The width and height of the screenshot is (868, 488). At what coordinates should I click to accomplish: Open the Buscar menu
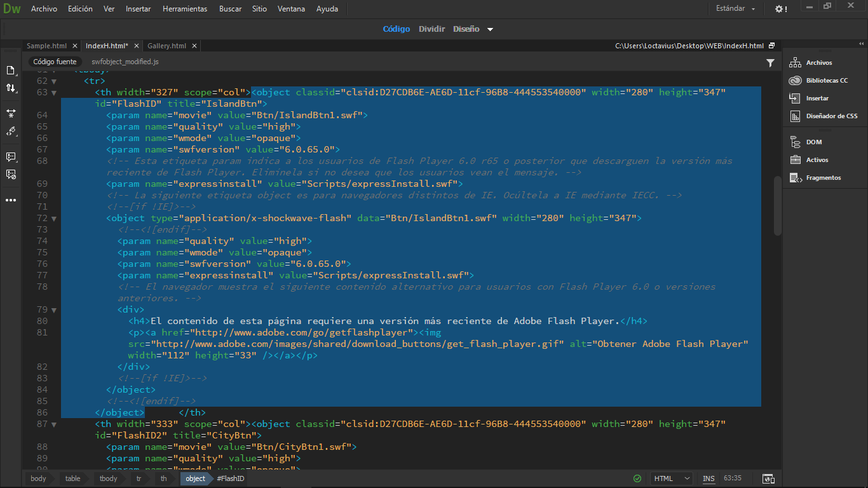pyautogui.click(x=230, y=9)
